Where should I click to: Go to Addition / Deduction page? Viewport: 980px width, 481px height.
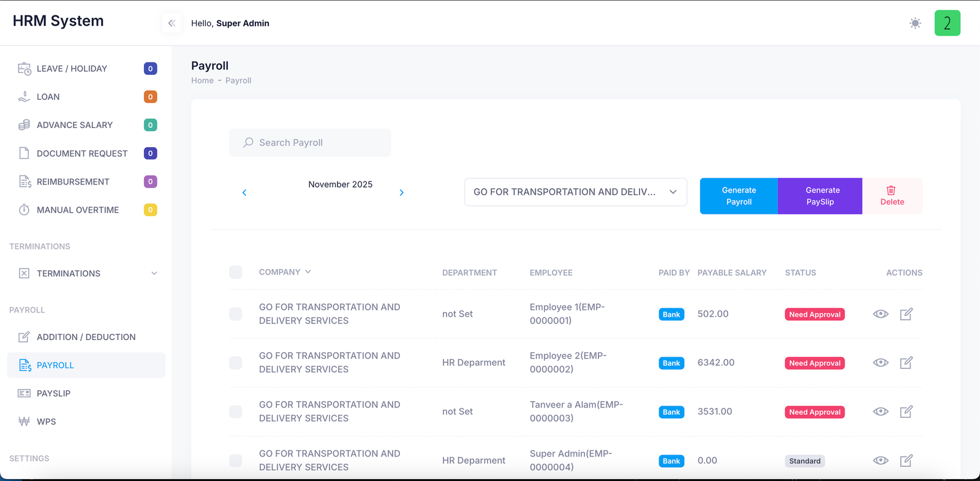(x=86, y=337)
